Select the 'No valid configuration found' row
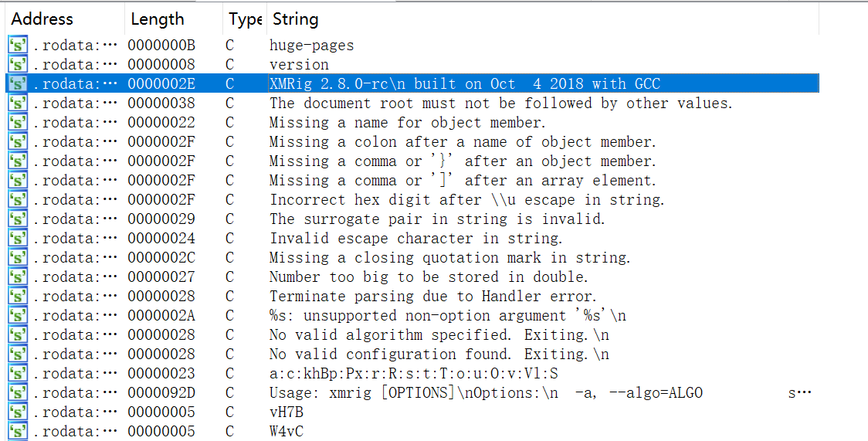 click(412, 354)
